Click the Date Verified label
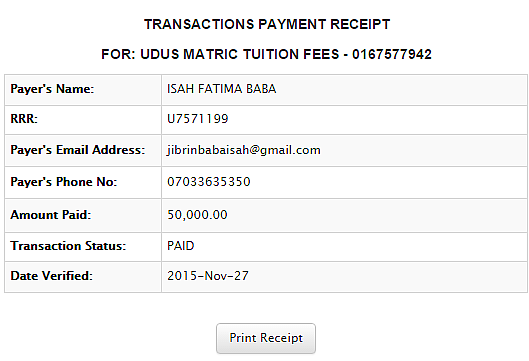 (51, 276)
